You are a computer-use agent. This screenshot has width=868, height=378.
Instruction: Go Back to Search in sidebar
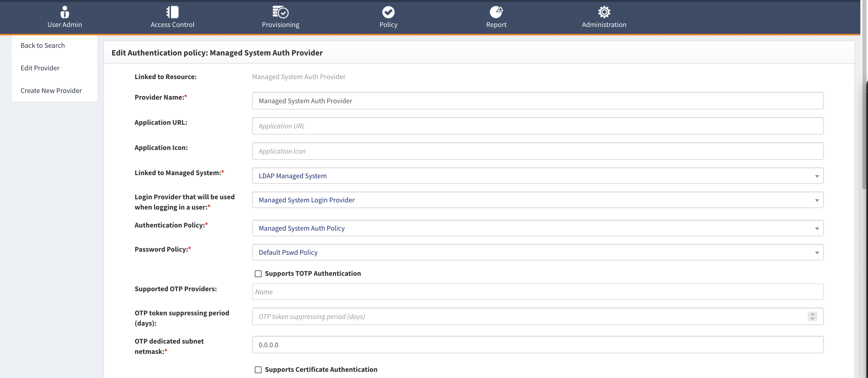42,45
